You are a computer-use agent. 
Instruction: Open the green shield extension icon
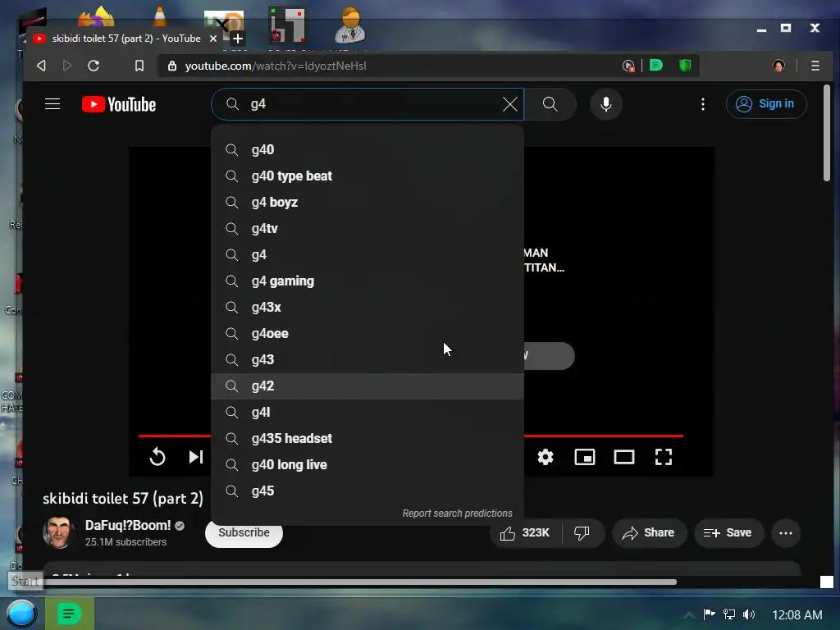pyautogui.click(x=685, y=66)
